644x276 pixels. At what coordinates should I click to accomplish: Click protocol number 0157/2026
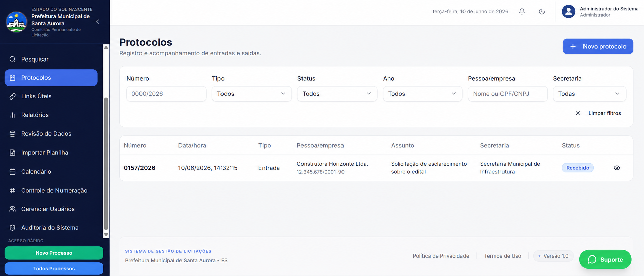click(139, 168)
